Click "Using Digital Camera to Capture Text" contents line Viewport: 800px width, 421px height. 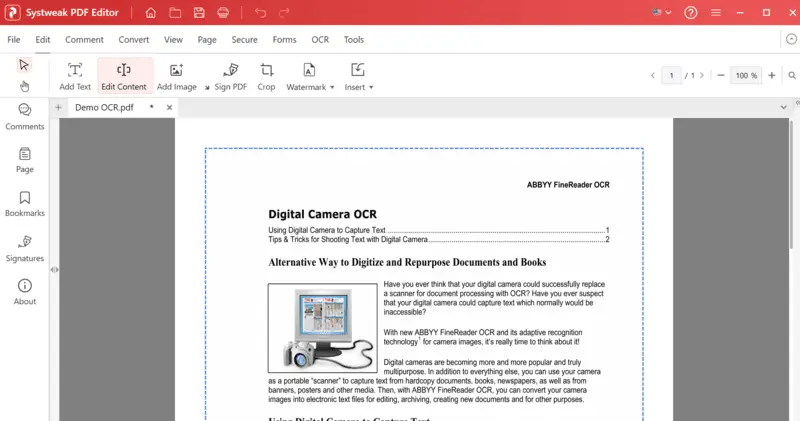[439, 230]
